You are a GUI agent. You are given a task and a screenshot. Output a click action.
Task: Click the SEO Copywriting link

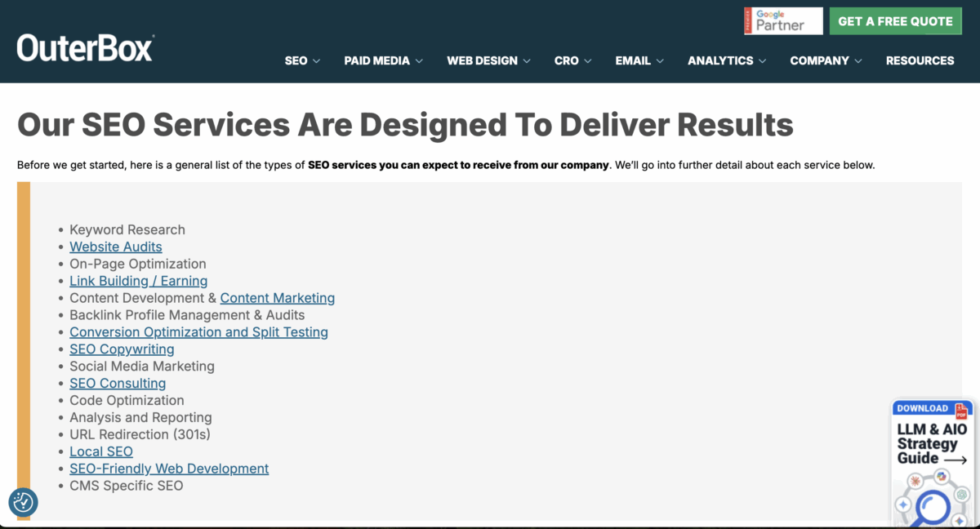coord(122,349)
